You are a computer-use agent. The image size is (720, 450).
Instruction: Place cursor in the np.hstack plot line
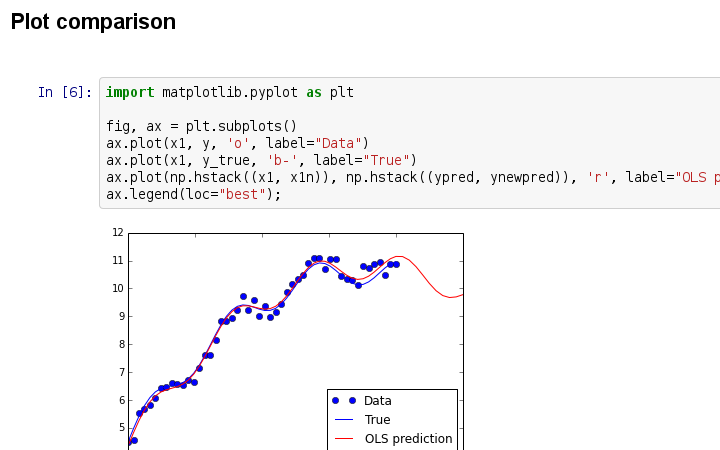click(x=400, y=177)
